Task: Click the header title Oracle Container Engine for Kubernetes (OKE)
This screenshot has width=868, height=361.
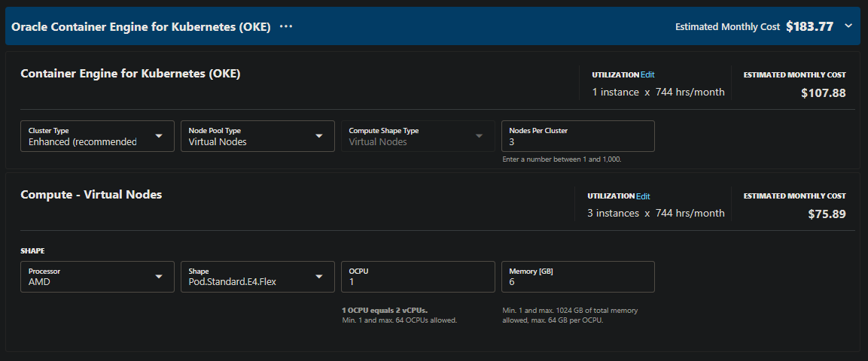Action: pyautogui.click(x=142, y=27)
